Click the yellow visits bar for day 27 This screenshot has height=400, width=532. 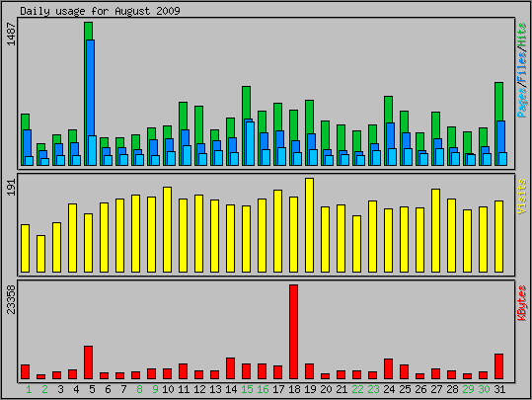click(435, 230)
